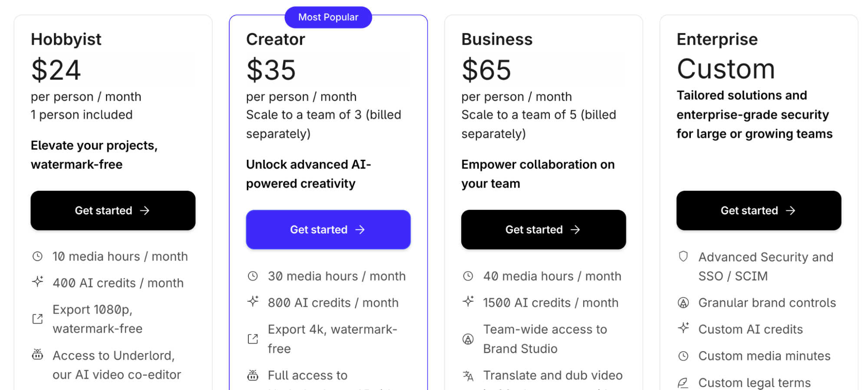This screenshot has height=390, width=868.
Task: Click the signature icon beside Custom legal terms
Action: 683,383
